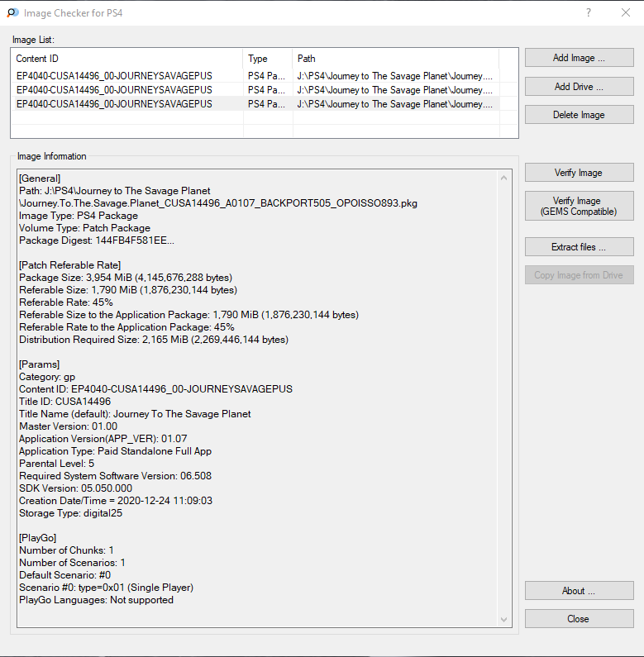Click the 'Referable Rate: 45%' line

pyautogui.click(x=66, y=302)
